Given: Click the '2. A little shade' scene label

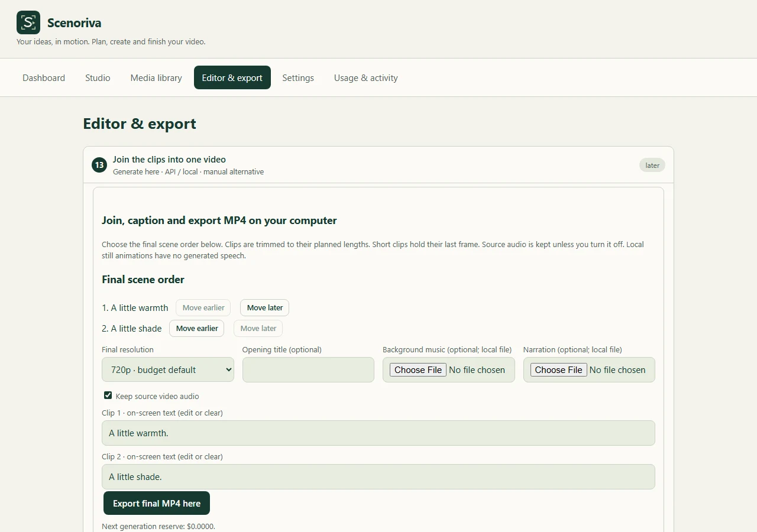Looking at the screenshot, I should 132,329.
